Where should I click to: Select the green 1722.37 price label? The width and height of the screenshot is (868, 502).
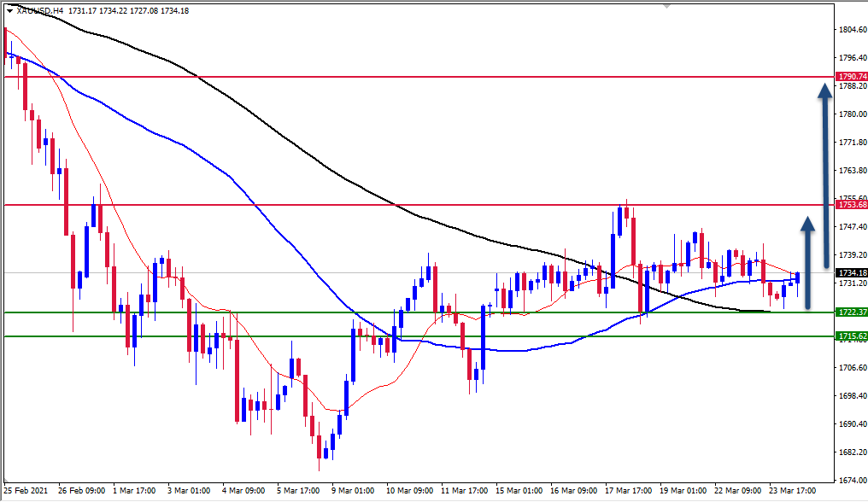pos(852,312)
